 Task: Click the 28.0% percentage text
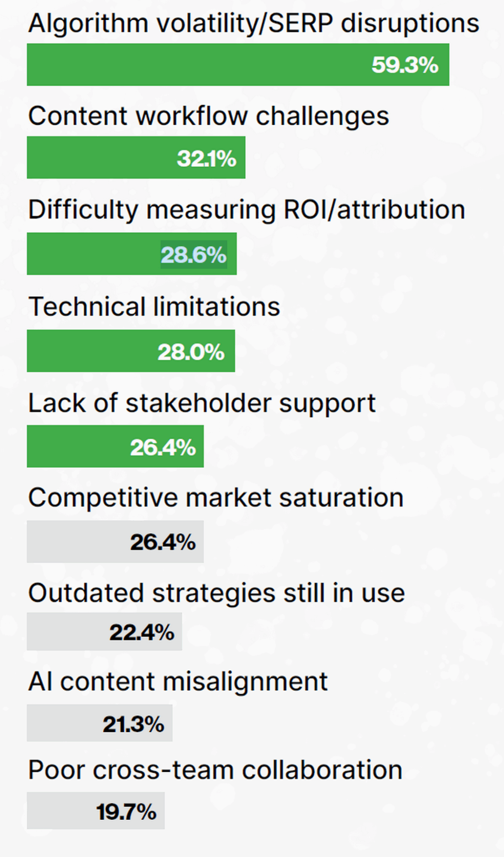pyautogui.click(x=191, y=352)
